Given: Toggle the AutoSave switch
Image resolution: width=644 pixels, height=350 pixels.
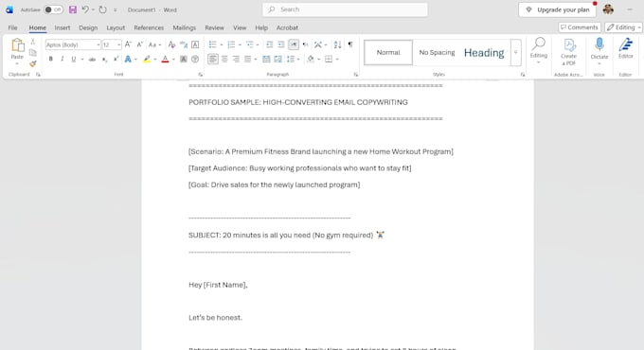Looking at the screenshot, I should 53,9.
